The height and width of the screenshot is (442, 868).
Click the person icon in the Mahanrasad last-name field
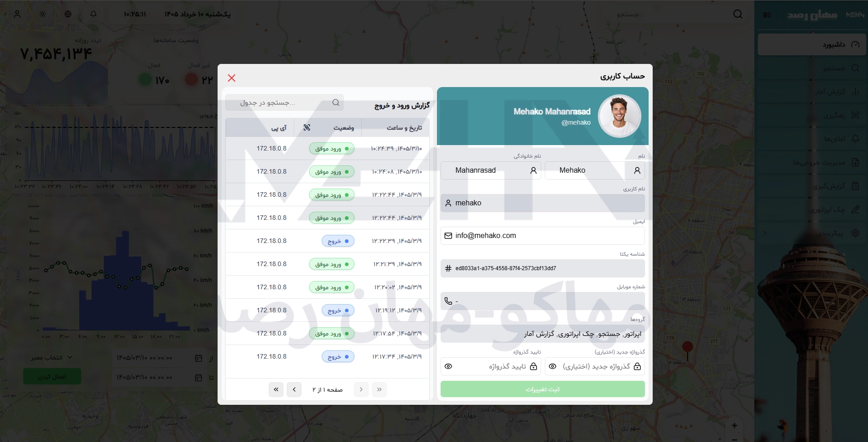click(533, 170)
